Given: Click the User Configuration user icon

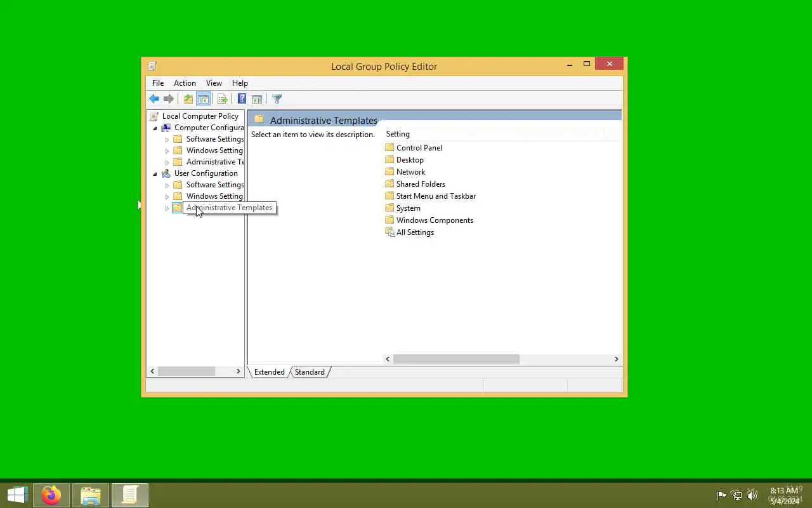Looking at the screenshot, I should (166, 173).
